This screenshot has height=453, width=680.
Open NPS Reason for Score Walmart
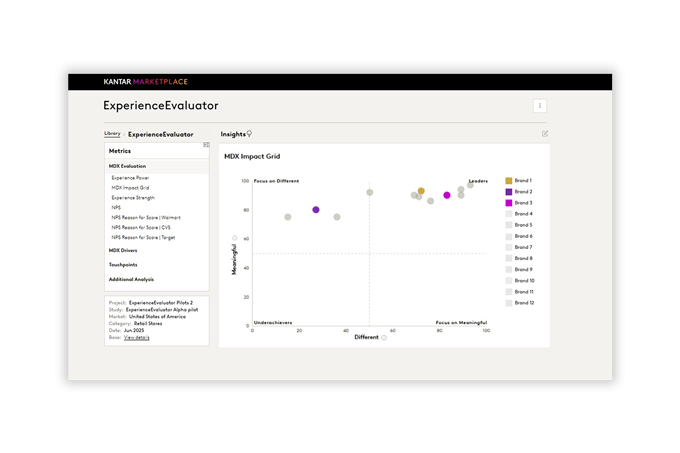coord(146,218)
